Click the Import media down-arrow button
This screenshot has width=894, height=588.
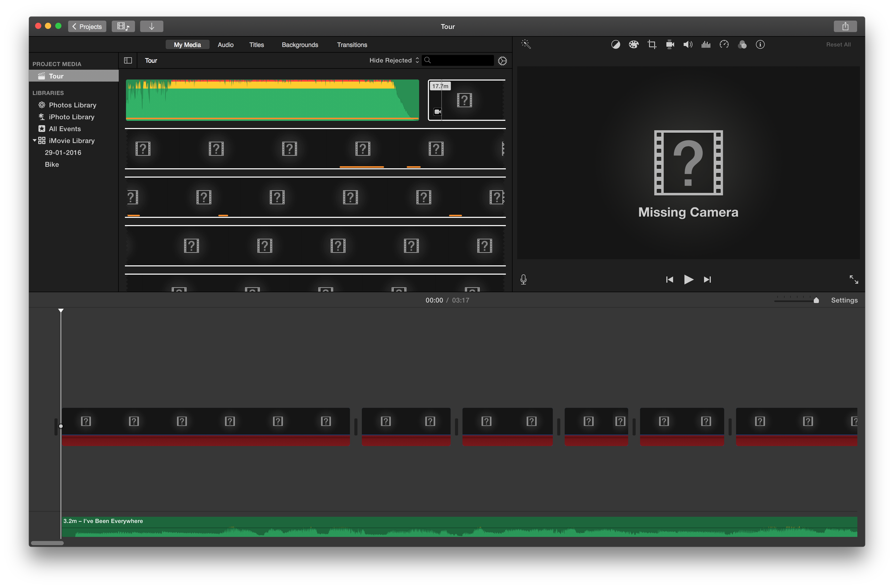(x=151, y=26)
